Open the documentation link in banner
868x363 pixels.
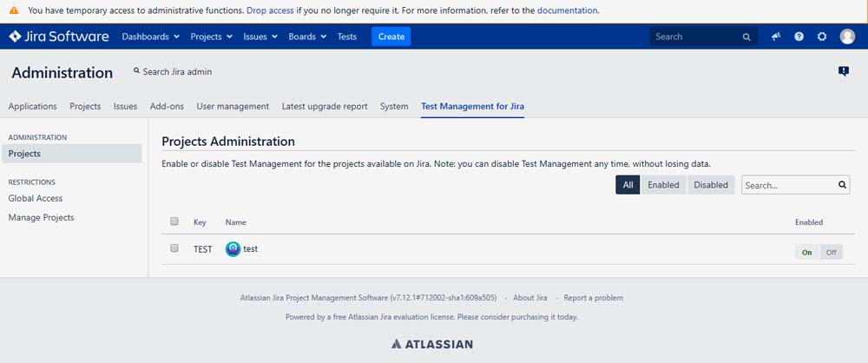(568, 10)
